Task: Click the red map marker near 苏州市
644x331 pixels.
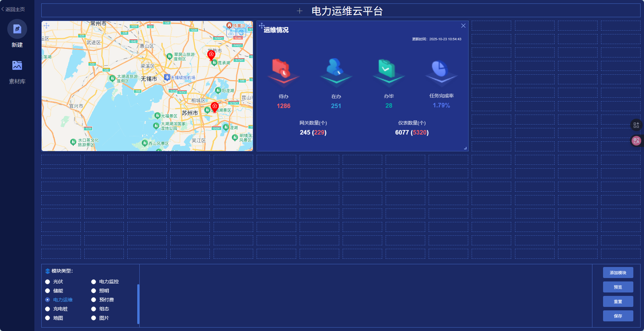Action: click(215, 106)
